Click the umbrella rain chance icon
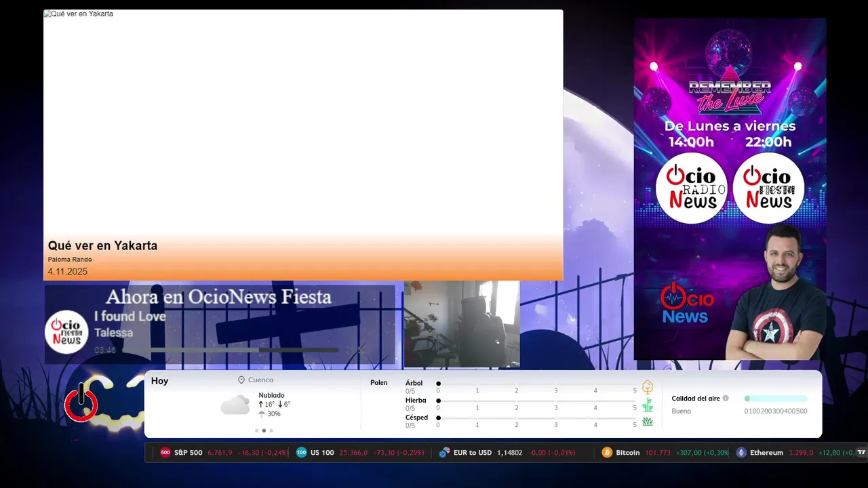The height and width of the screenshot is (488, 868). 262,414
